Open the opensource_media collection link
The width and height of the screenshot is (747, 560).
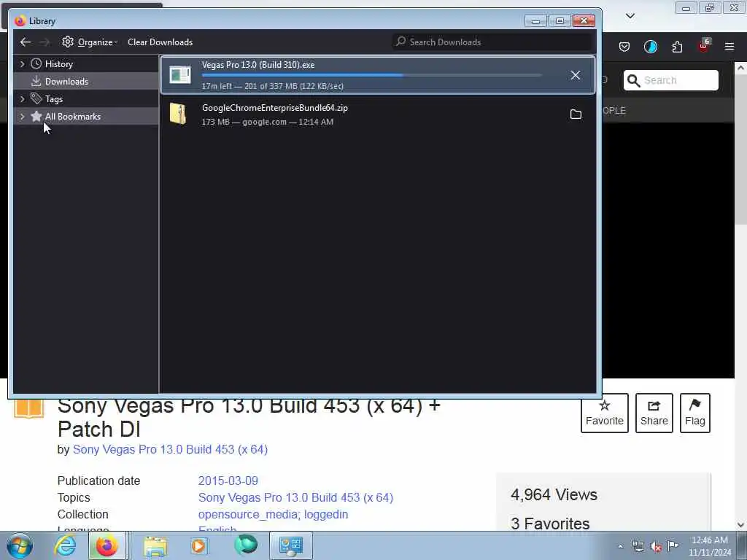click(x=249, y=515)
